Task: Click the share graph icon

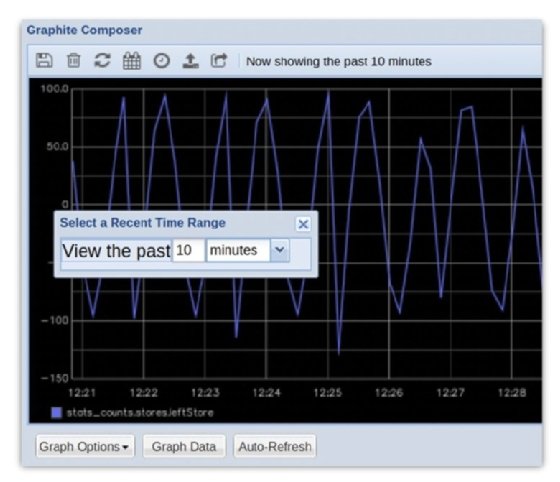Action: [x=219, y=60]
